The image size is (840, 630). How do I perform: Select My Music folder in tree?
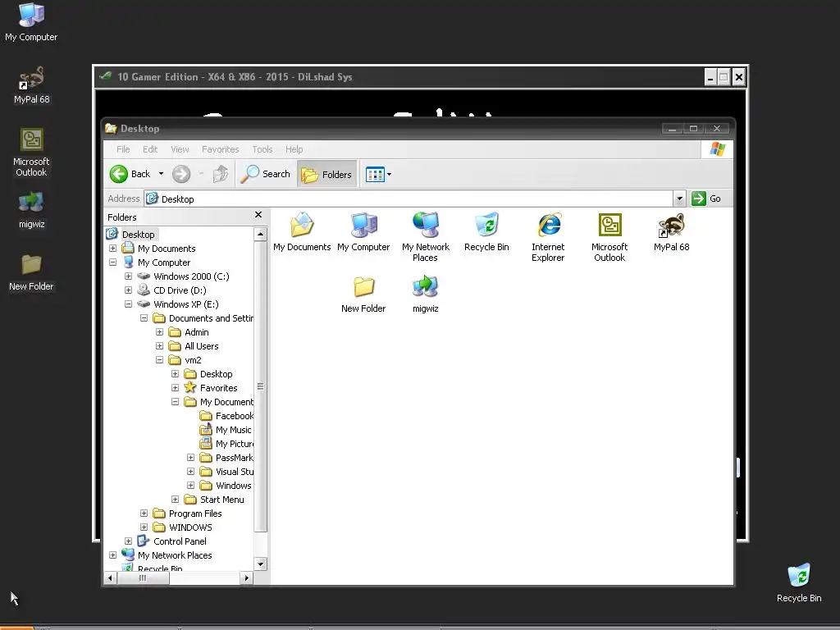point(233,430)
